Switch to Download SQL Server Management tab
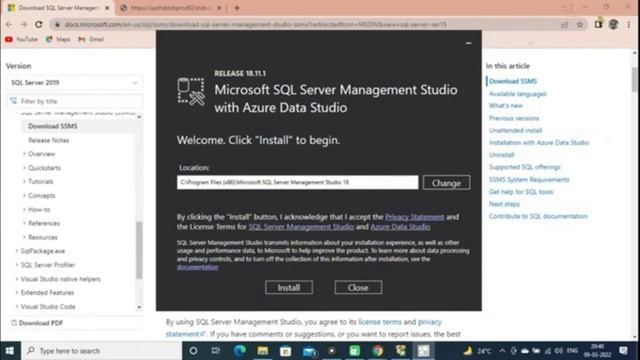 click(x=58, y=8)
